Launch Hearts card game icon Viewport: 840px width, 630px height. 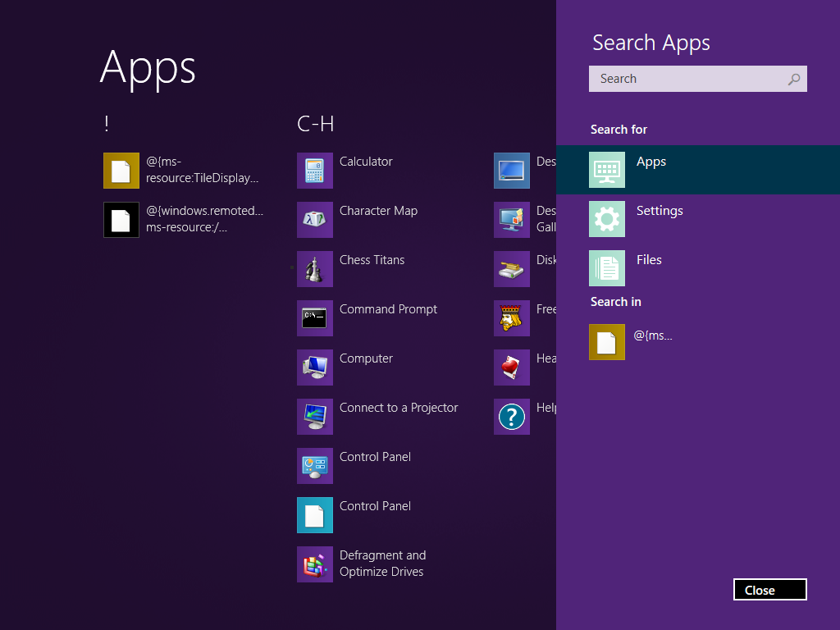coord(512,367)
